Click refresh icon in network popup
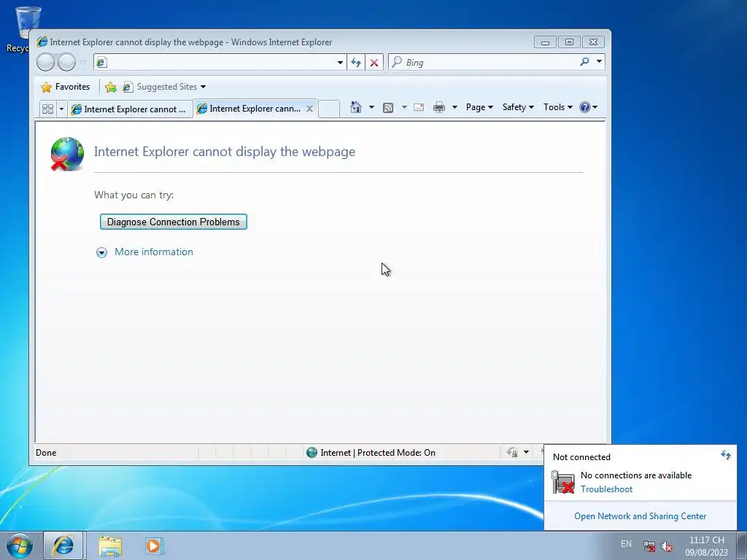 point(726,455)
